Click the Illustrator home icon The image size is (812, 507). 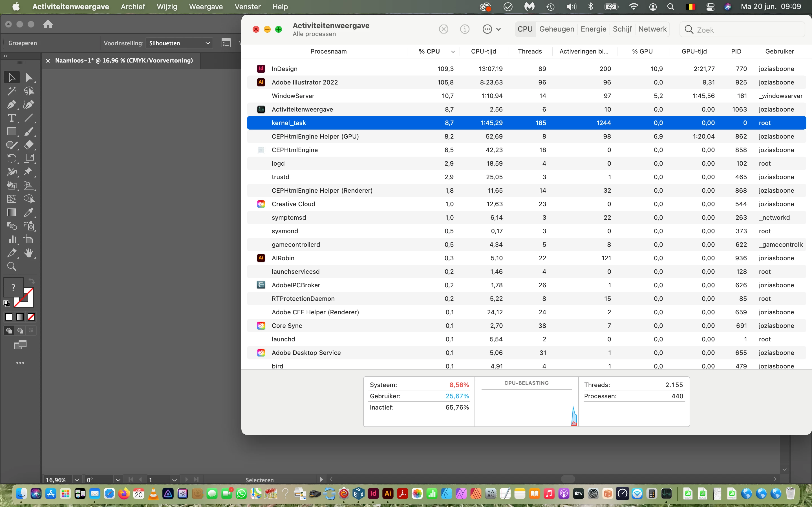[x=48, y=24]
